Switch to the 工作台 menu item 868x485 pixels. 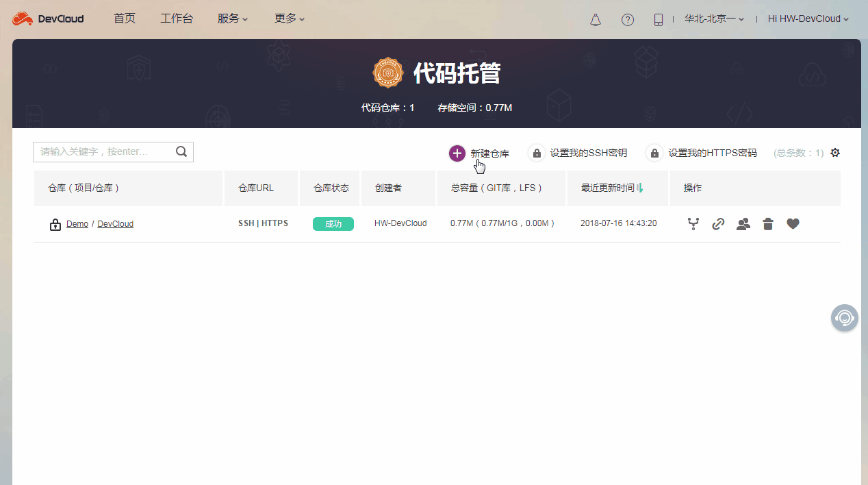click(177, 18)
